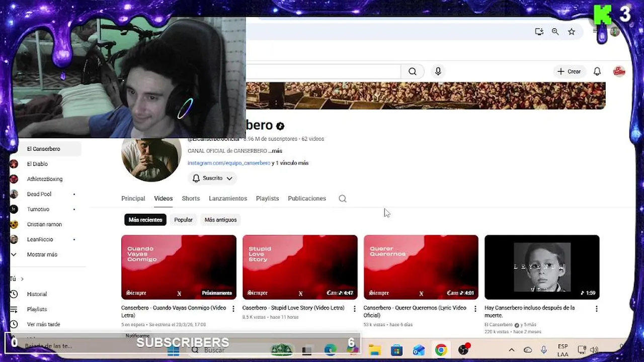644x362 pixels.
Task: Click the YouTube search input field
Action: pyautogui.click(x=323, y=71)
